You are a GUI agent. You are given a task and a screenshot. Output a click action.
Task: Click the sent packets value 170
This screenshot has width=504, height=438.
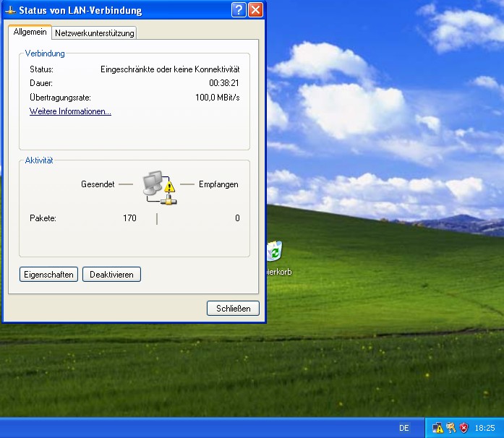click(x=130, y=218)
